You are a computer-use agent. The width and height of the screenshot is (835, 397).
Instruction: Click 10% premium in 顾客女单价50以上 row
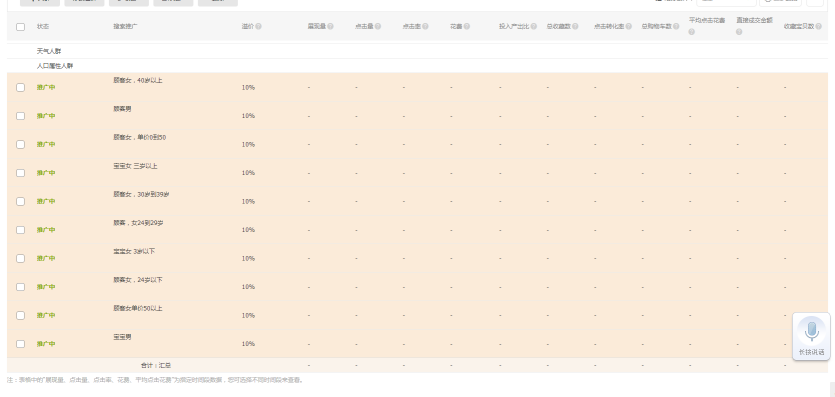click(248, 316)
